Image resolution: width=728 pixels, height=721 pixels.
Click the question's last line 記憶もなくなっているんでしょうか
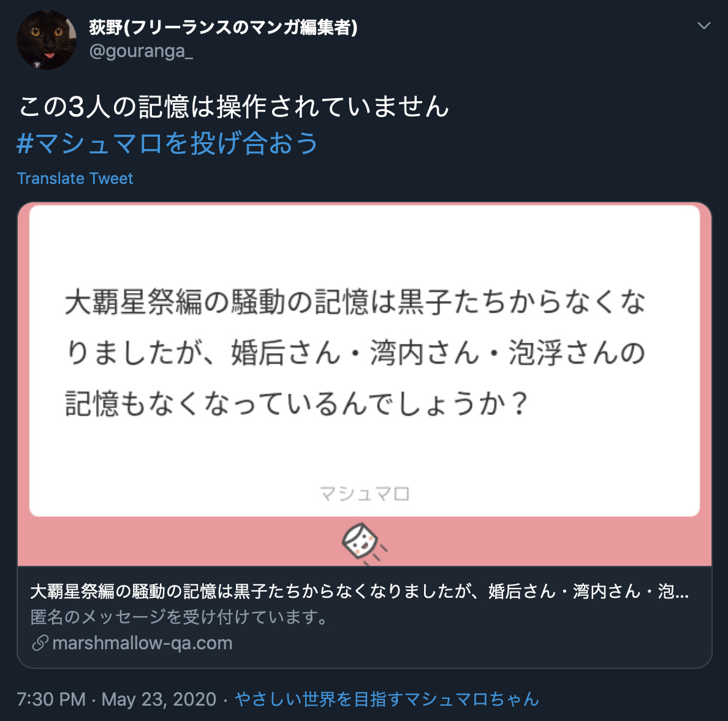296,403
